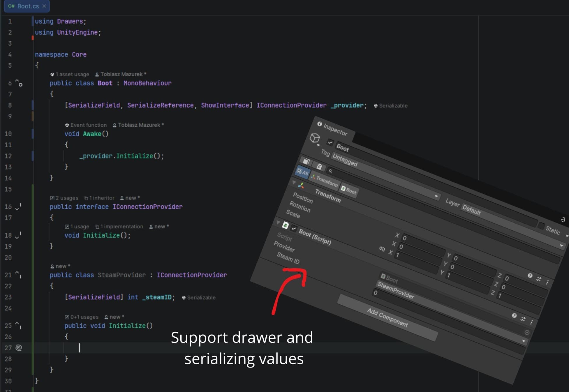The height and width of the screenshot is (392, 569).
Task: Open Boot (Script) help icon
Action: tap(514, 315)
